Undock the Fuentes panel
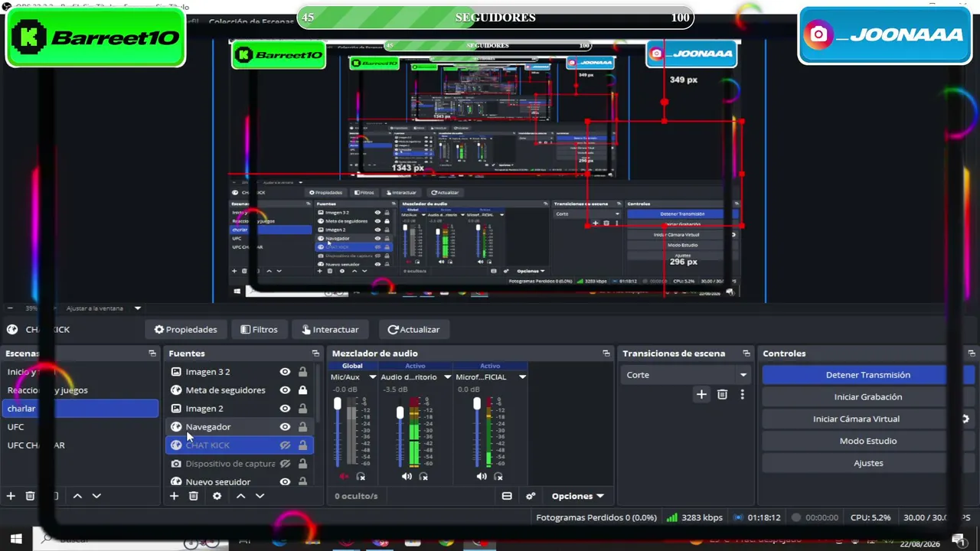The image size is (980, 551). point(315,354)
